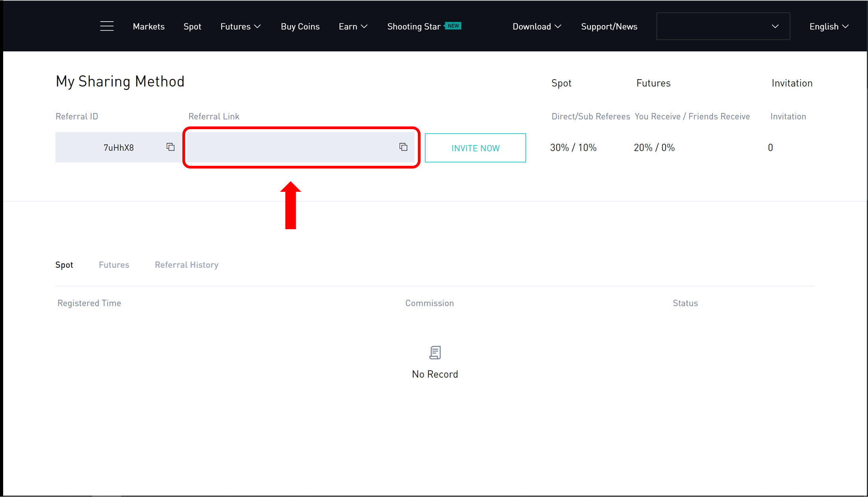Open the account dropdown box
The width and height of the screenshot is (868, 497).
point(723,26)
